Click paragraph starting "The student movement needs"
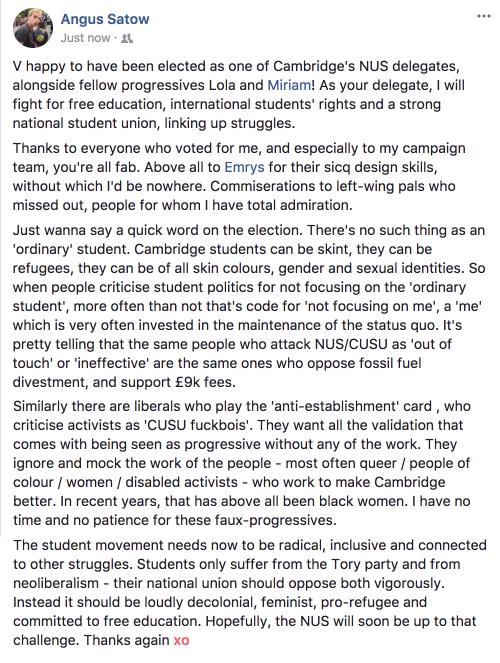The image size is (500, 663). coord(250,592)
